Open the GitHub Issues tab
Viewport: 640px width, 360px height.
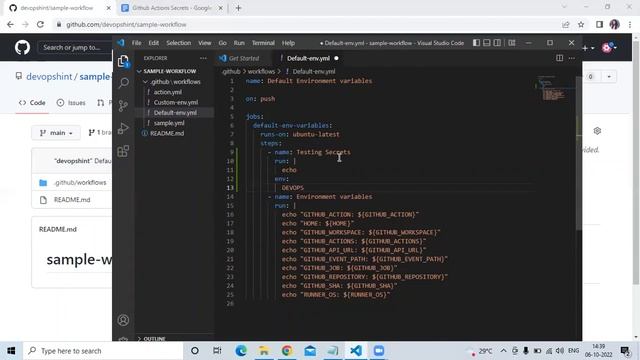tap(71, 102)
